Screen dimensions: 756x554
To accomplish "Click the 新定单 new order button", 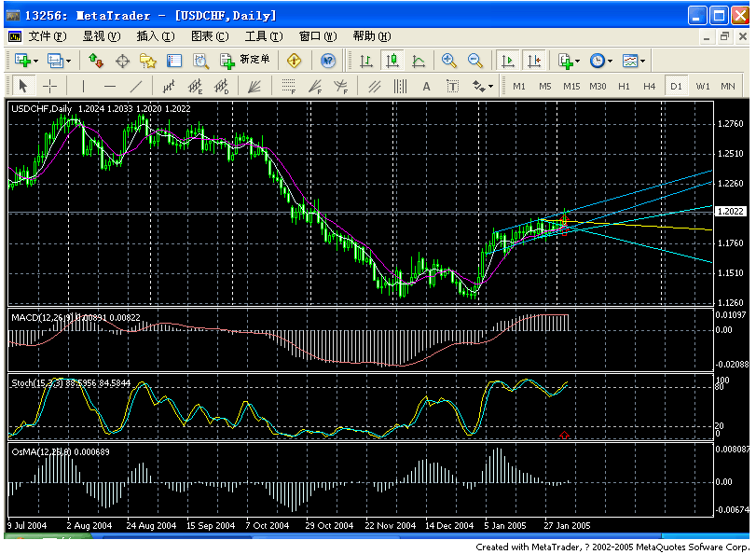I will point(245,61).
